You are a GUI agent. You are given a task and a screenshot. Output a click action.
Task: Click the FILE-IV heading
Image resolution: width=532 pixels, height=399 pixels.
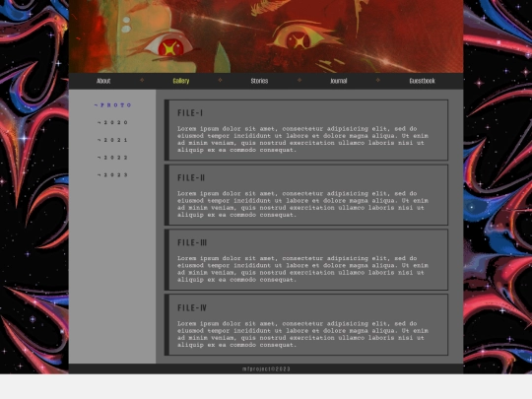click(x=192, y=307)
